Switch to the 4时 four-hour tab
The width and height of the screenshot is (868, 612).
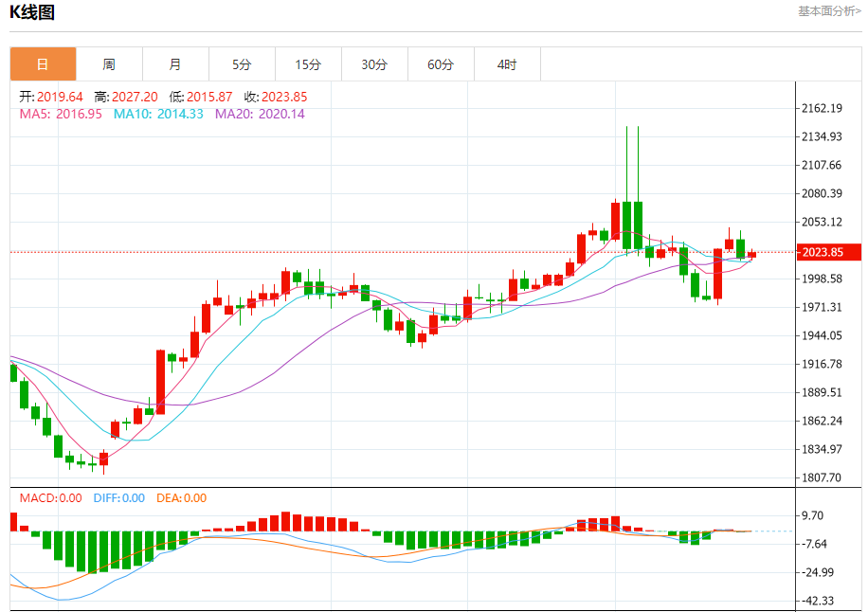pyautogui.click(x=507, y=64)
